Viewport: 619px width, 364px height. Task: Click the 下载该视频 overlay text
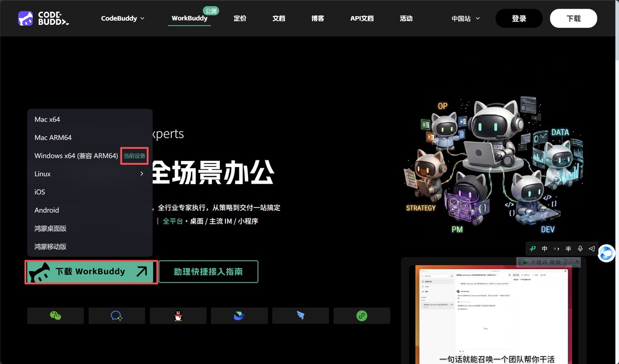coord(546,262)
